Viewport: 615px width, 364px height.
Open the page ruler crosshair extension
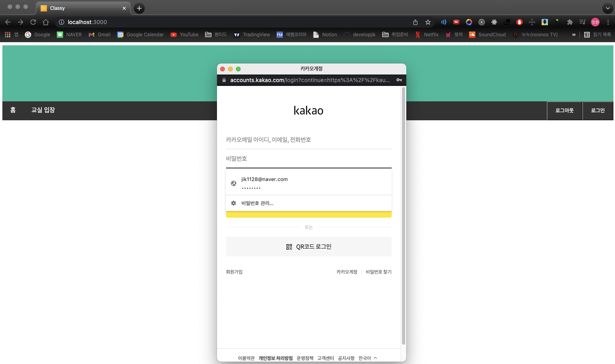(532, 22)
